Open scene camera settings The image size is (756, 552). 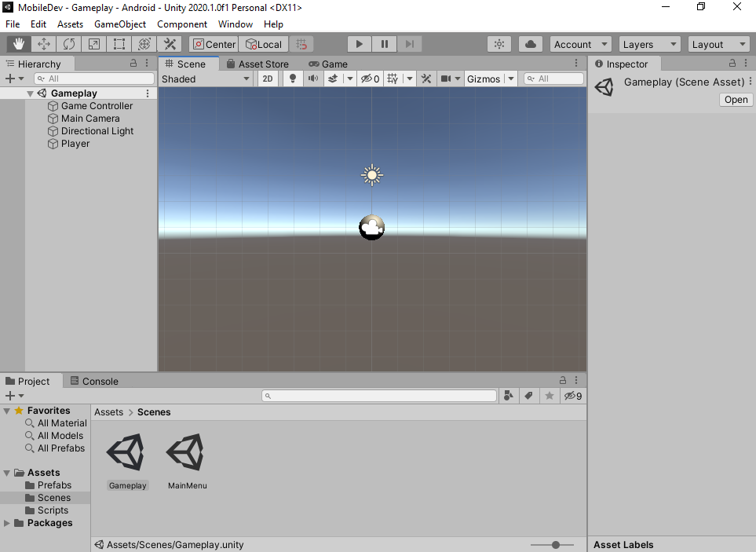pos(451,79)
